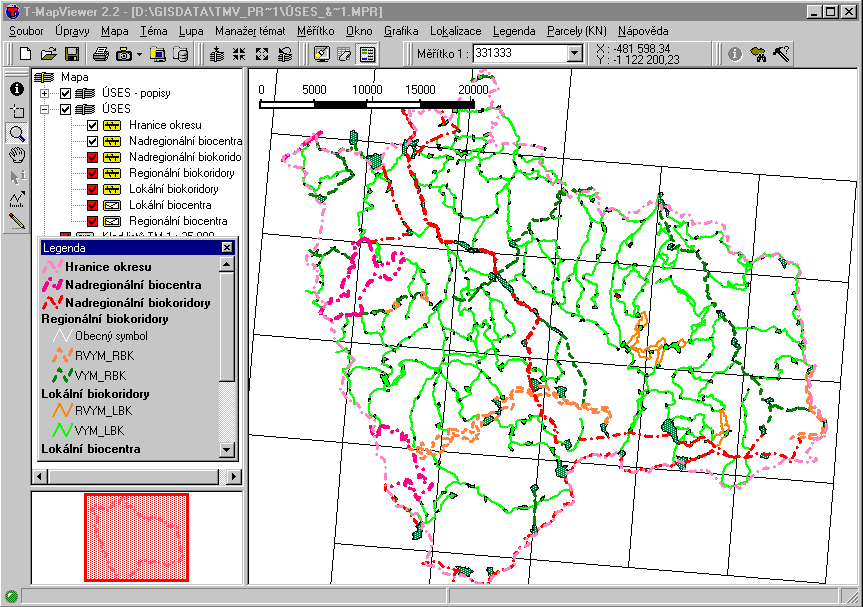Screen dimensions: 863x607
Task: Select the black Info tool in side toolbar
Action: (x=17, y=89)
